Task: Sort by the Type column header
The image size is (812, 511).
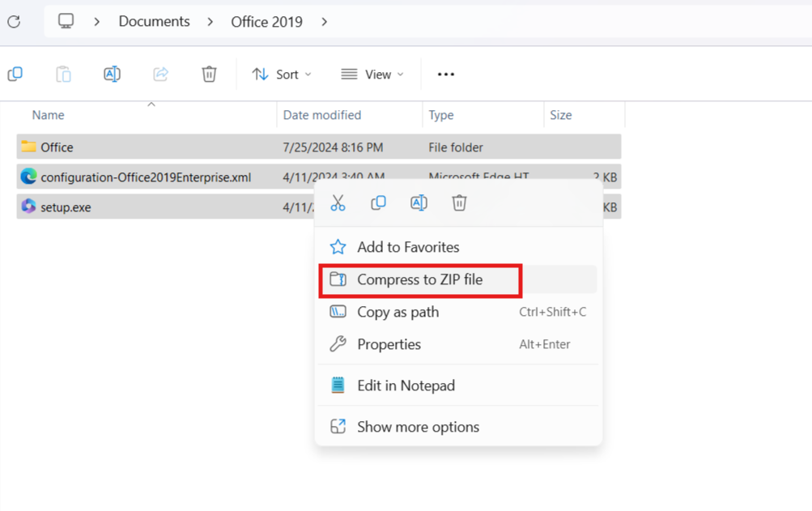Action: 440,115
